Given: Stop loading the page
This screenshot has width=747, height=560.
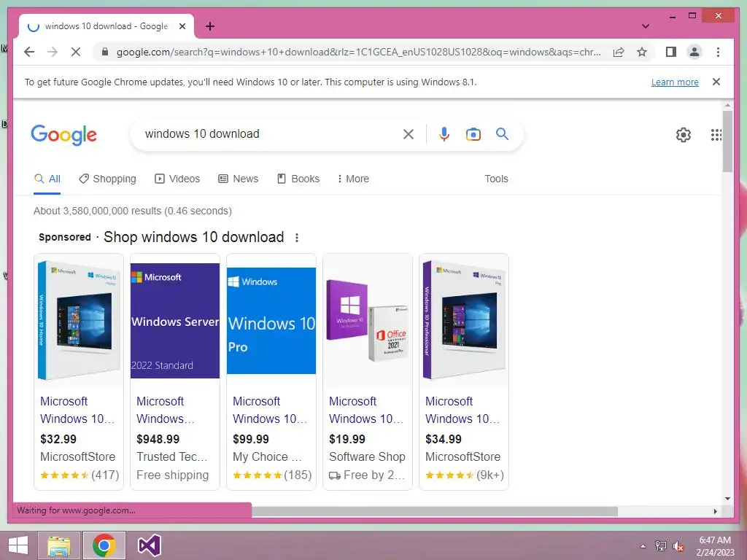Looking at the screenshot, I should [75, 52].
